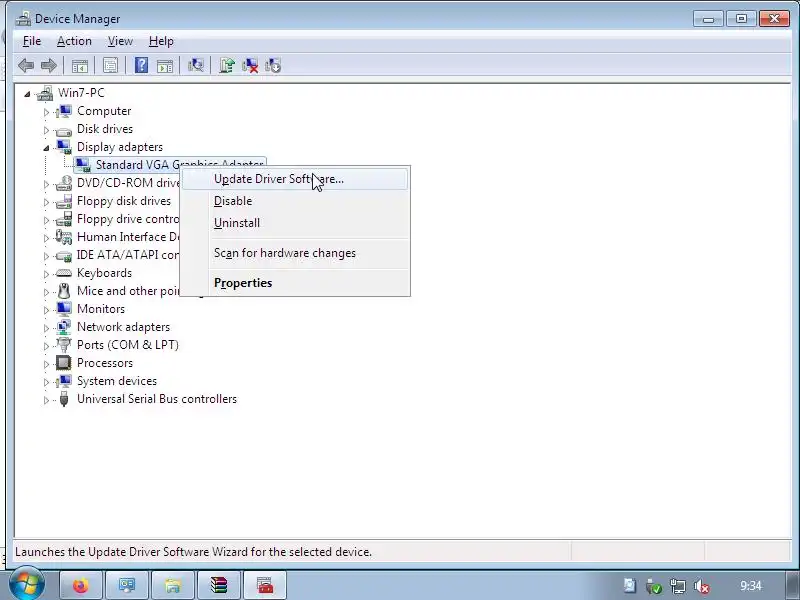Open the View menu
Screen dimensions: 800x600
click(x=120, y=41)
